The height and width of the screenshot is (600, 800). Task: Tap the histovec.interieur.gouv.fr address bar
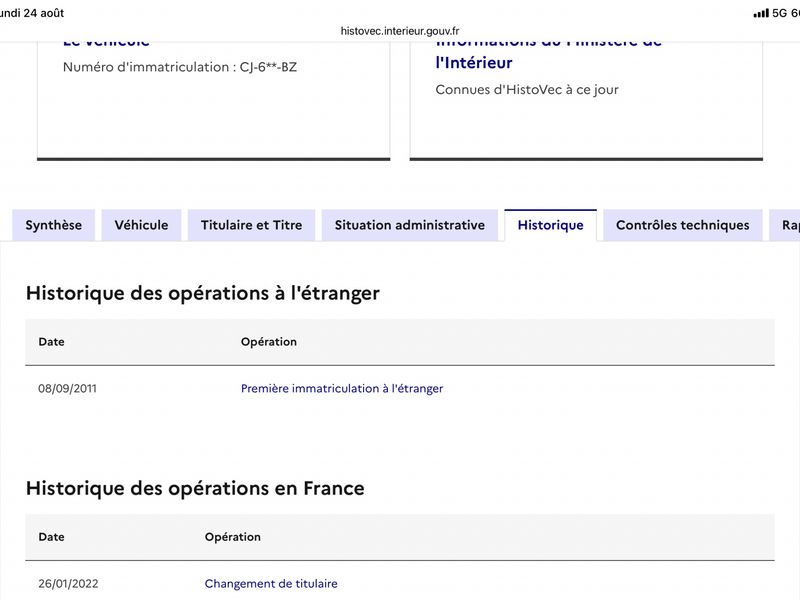pyautogui.click(x=400, y=31)
